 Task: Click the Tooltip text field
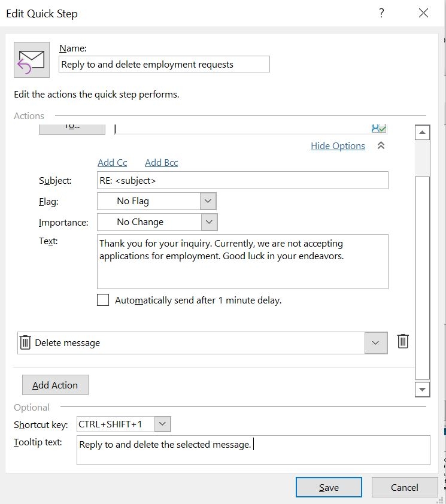point(253,450)
